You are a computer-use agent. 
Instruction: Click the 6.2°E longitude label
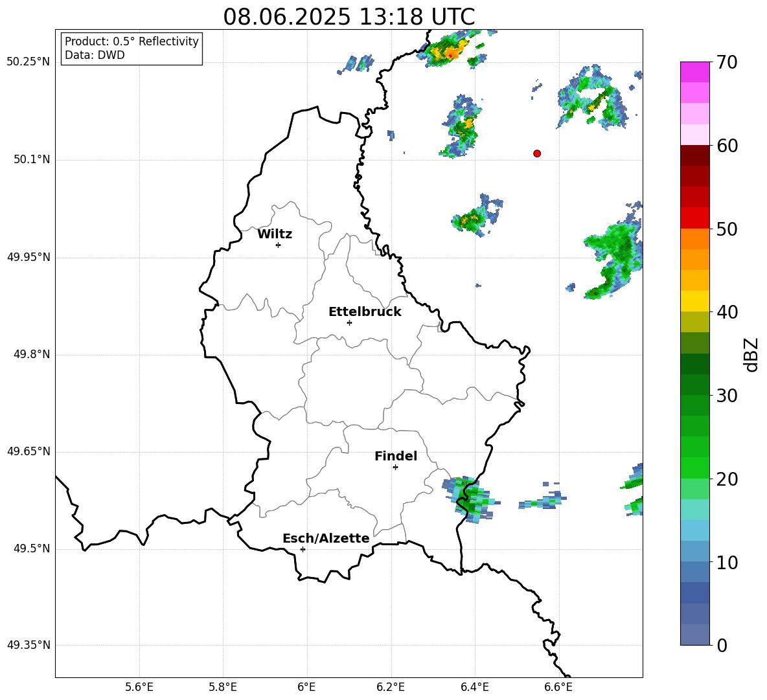(x=391, y=687)
